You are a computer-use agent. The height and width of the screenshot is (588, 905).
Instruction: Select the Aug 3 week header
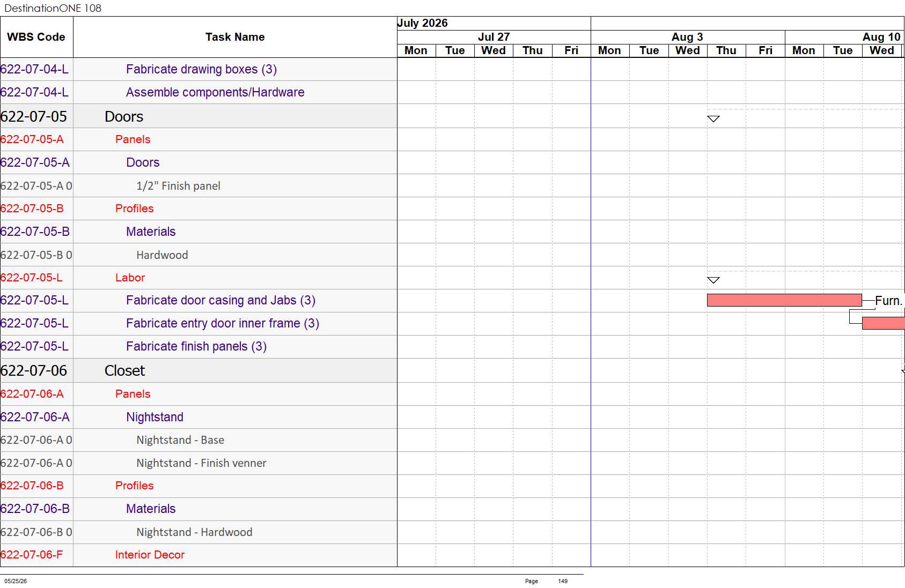click(x=687, y=37)
